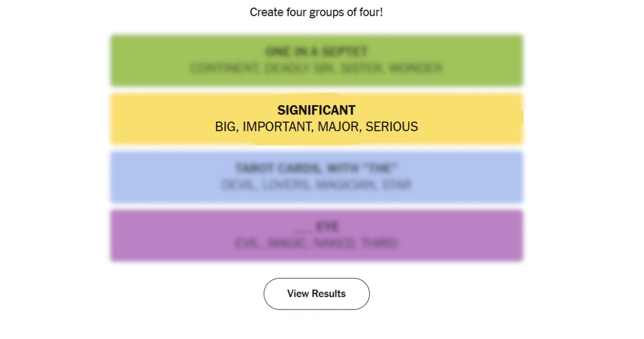Screen dimensions: 644x339
Task: Click the blurred EYE category title
Action: coord(316,227)
